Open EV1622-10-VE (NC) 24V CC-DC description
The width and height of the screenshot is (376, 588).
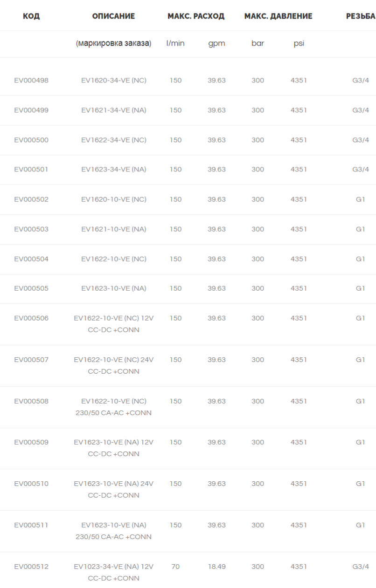pos(114,365)
